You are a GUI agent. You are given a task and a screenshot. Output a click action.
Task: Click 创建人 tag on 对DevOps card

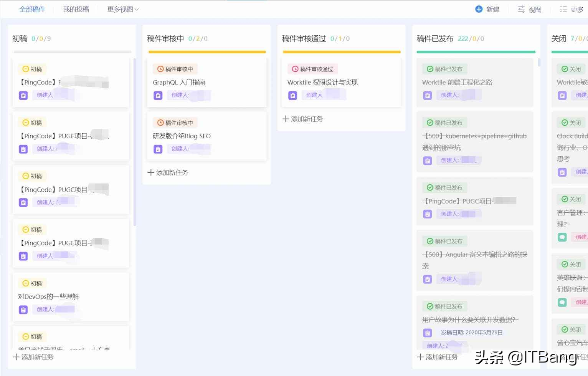(54, 310)
